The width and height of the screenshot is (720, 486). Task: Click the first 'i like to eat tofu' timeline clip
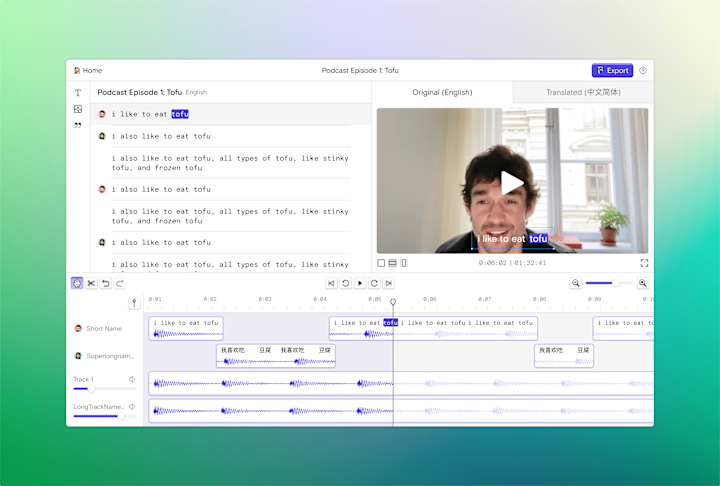click(186, 328)
